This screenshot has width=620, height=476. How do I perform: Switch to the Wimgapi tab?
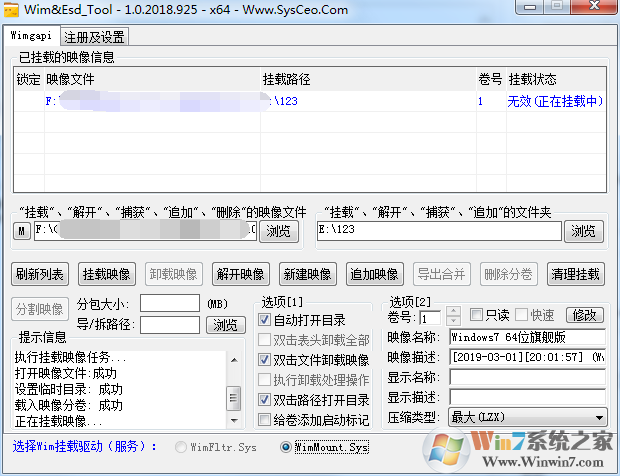click(x=31, y=36)
